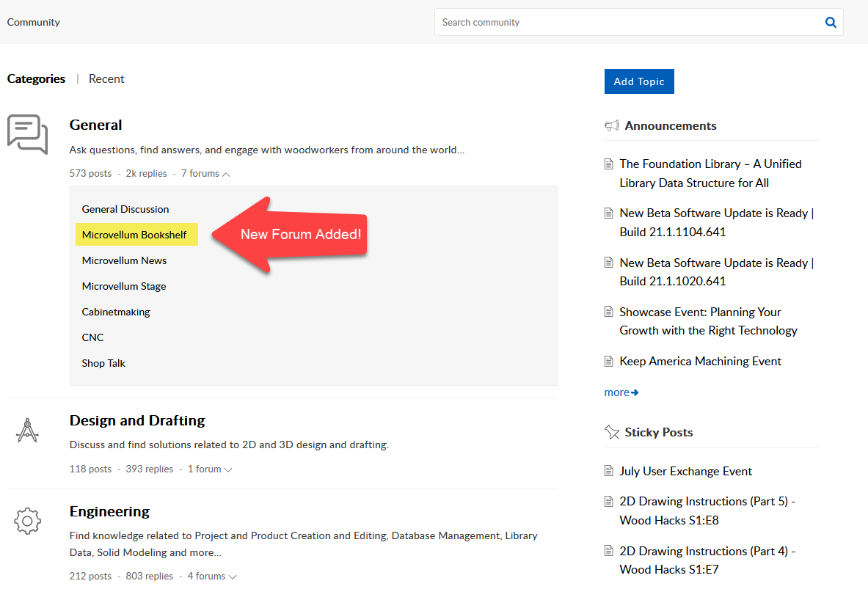Open the Engineering category heading

point(109,511)
